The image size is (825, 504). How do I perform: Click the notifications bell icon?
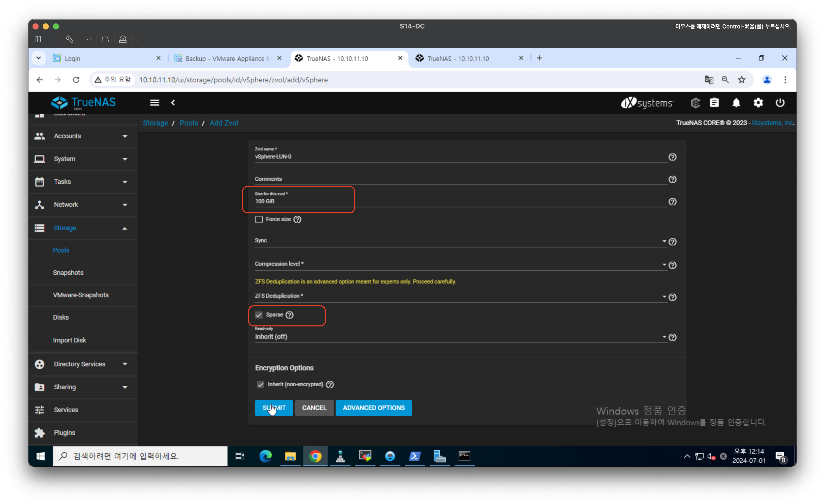[x=736, y=103]
